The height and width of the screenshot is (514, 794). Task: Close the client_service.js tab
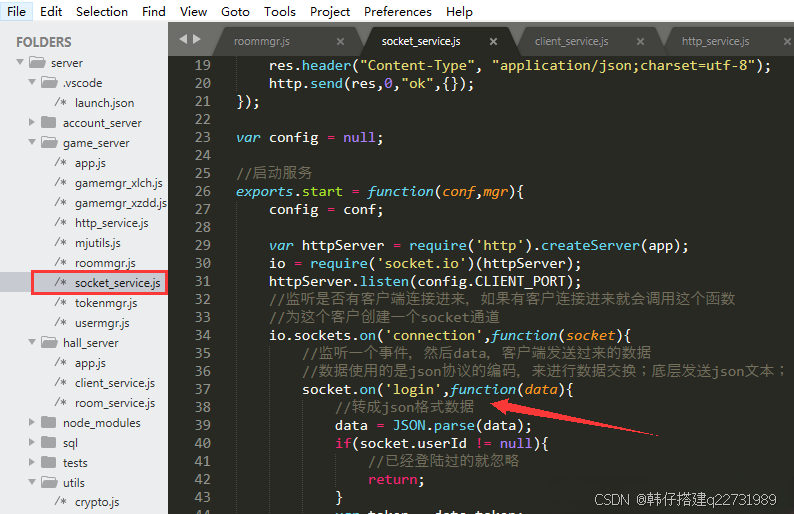(641, 42)
